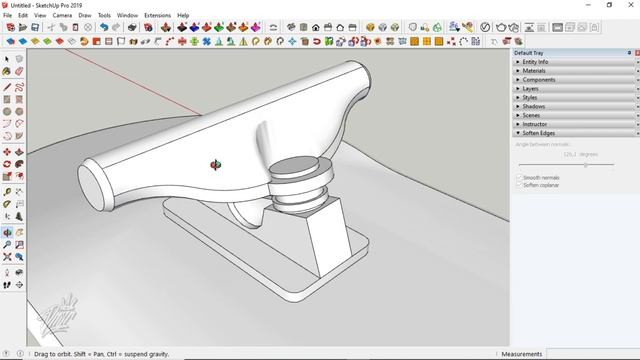Open the View menu

point(40,16)
